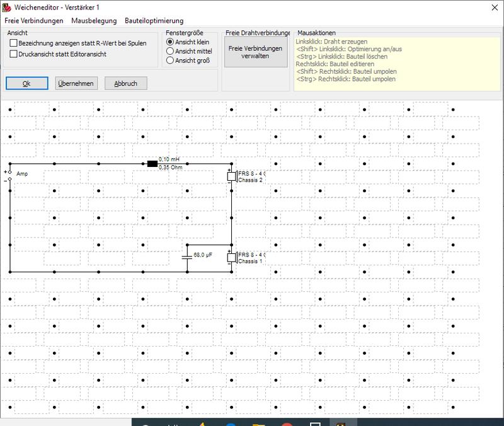This screenshot has width=504, height=426.
Task: Cancel with the Abbruch button
Action: point(125,83)
